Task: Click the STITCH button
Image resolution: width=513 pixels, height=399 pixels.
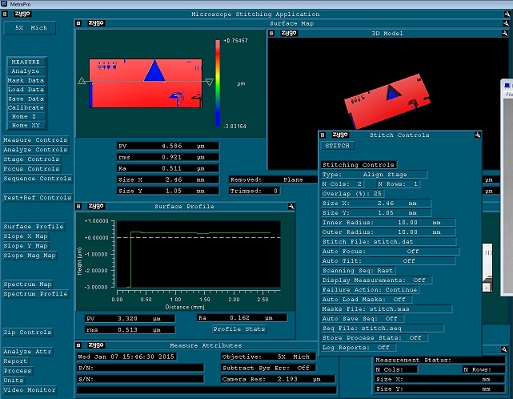Action: tap(337, 146)
